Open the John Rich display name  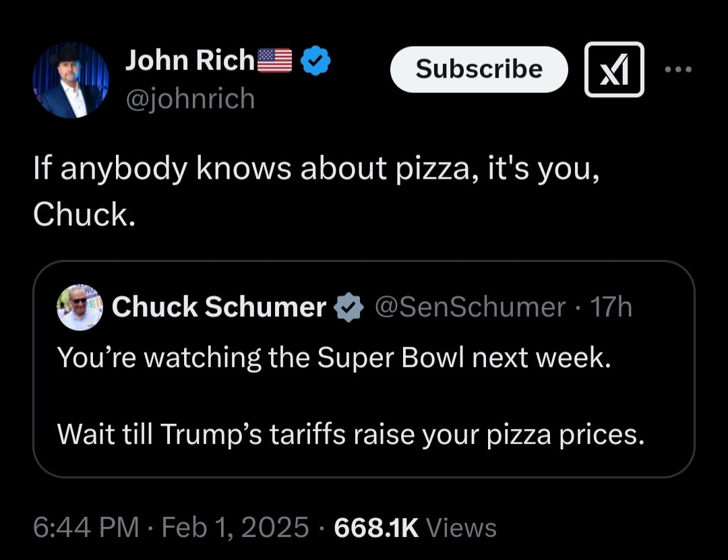tap(189, 61)
